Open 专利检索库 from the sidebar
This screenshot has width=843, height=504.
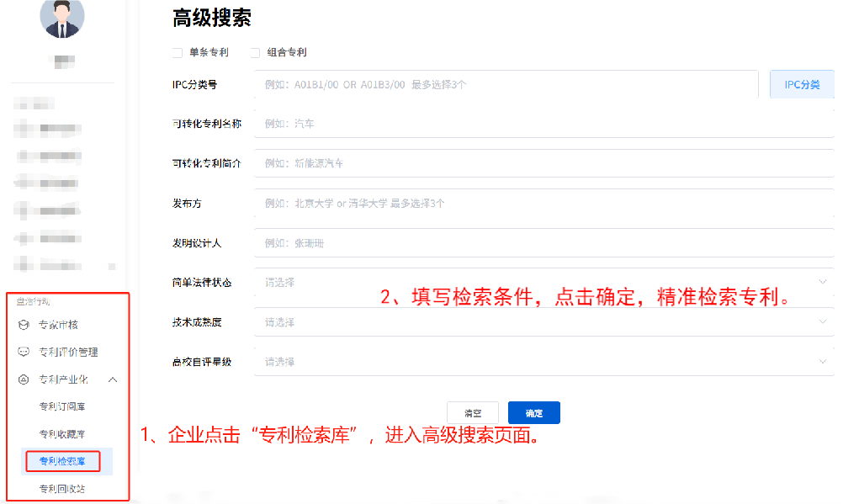tap(61, 461)
